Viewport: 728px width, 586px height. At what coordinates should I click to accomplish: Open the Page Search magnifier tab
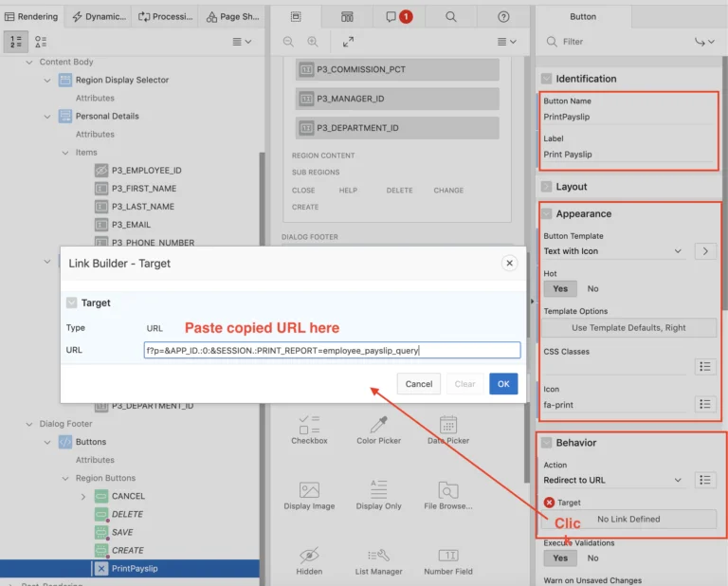click(x=451, y=17)
